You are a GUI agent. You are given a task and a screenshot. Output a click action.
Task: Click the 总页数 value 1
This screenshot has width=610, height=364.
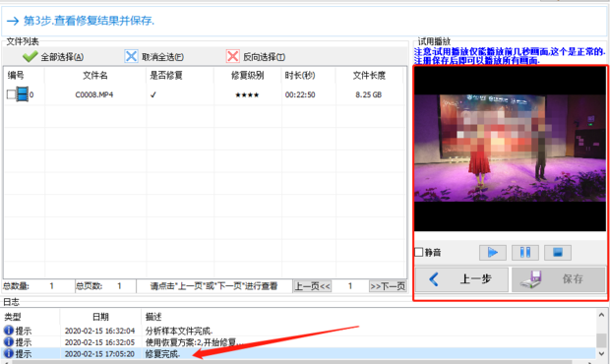click(x=119, y=286)
